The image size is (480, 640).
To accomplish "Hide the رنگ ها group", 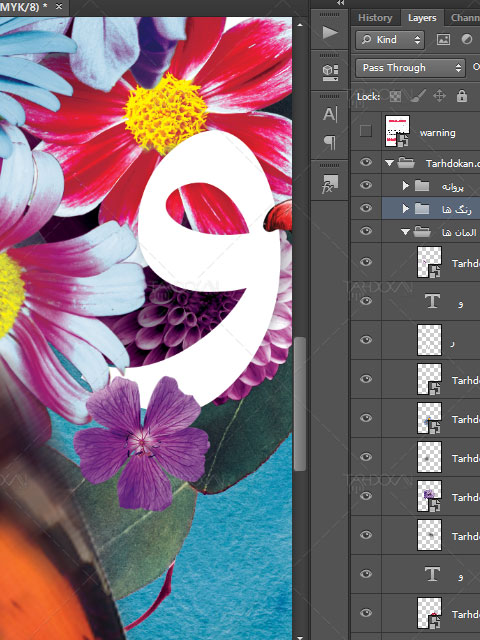I will pyautogui.click(x=366, y=208).
